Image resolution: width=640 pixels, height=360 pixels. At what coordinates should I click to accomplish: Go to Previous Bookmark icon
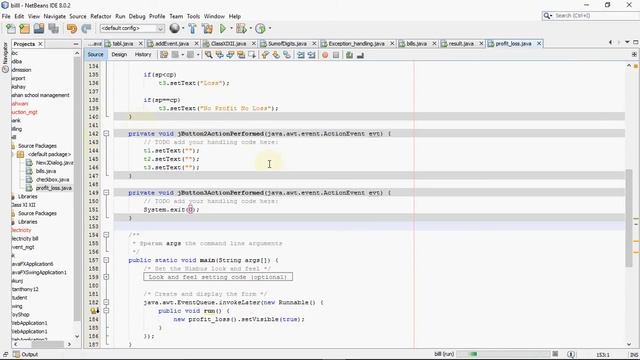point(265,55)
